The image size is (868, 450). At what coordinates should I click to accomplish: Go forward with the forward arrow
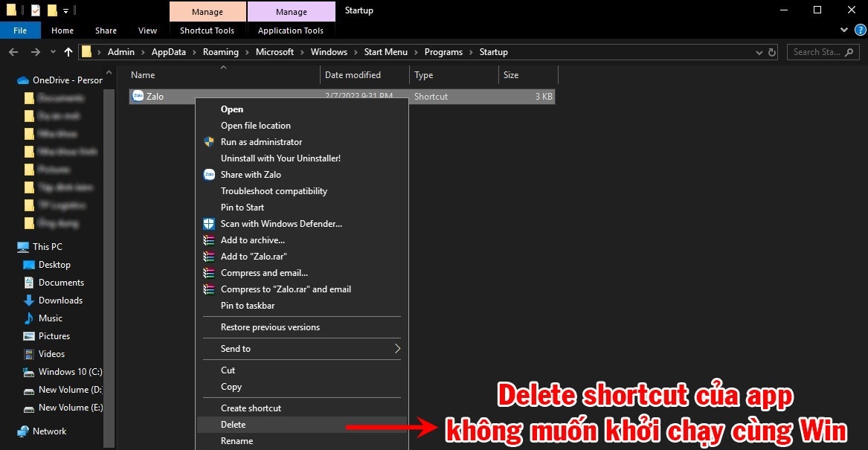tap(36, 52)
